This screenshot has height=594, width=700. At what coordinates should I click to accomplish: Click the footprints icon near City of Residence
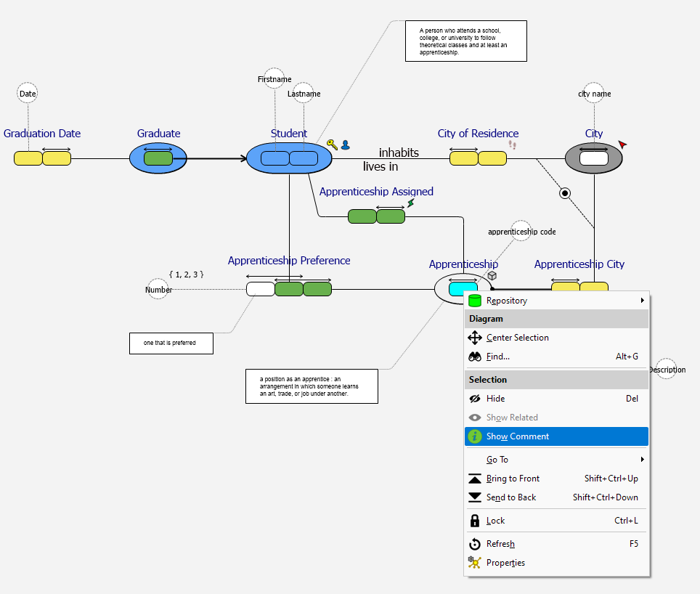[512, 145]
